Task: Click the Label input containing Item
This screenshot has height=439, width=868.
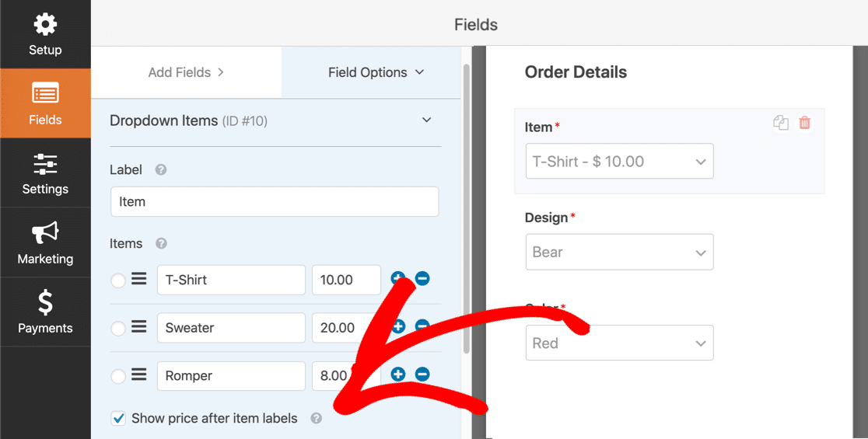Action: [275, 202]
